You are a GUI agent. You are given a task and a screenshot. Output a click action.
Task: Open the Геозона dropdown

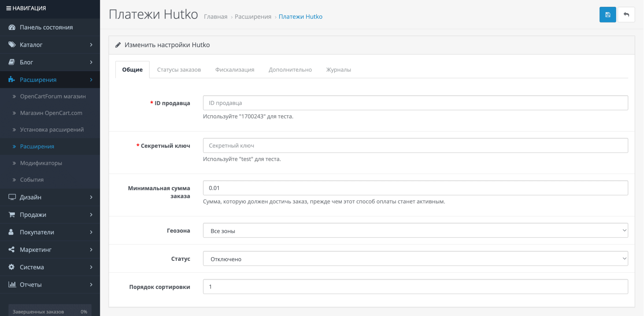point(415,231)
